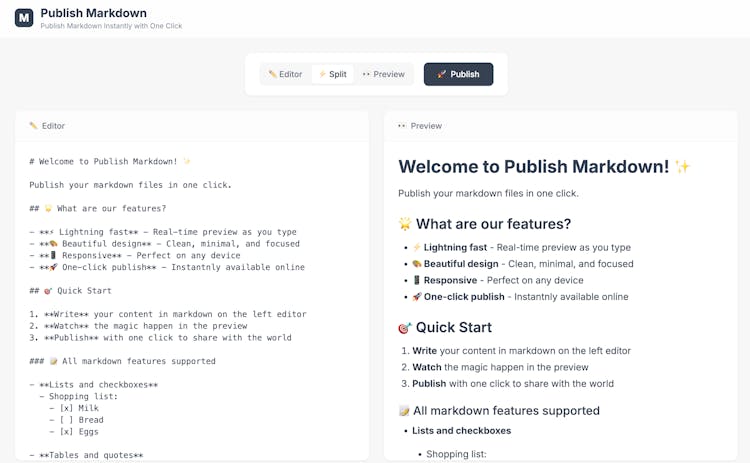Click preview step 'Write your content in markdown'
Viewport: 750px width, 463px height.
521,351
